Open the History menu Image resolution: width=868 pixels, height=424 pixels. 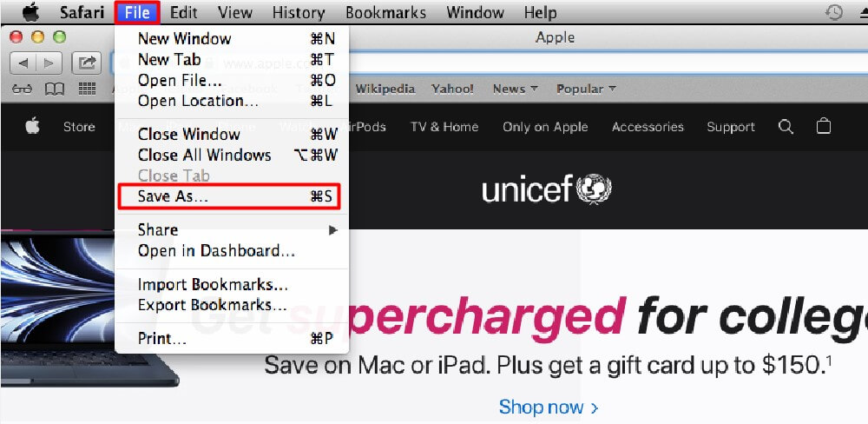[x=299, y=12]
